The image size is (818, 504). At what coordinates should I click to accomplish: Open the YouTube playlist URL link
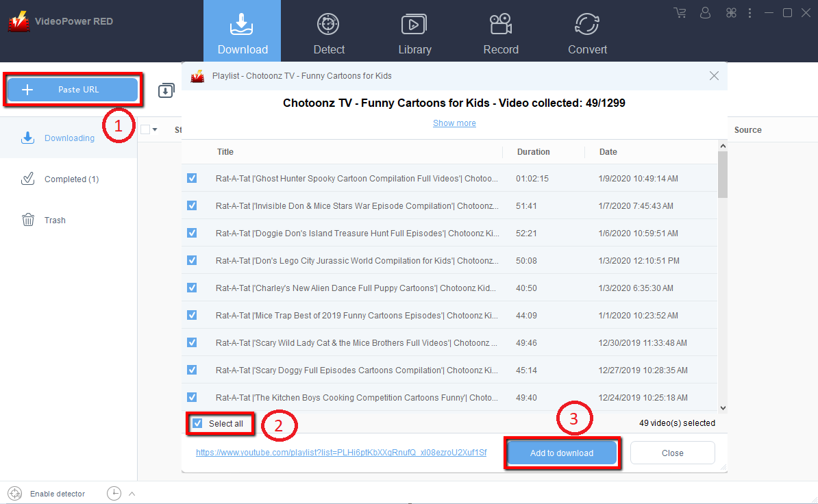pos(341,453)
